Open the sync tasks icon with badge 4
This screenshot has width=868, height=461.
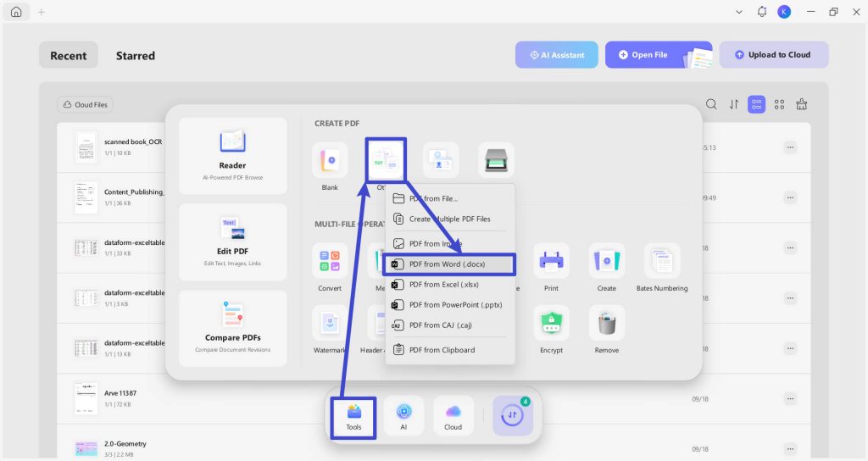pyautogui.click(x=513, y=415)
